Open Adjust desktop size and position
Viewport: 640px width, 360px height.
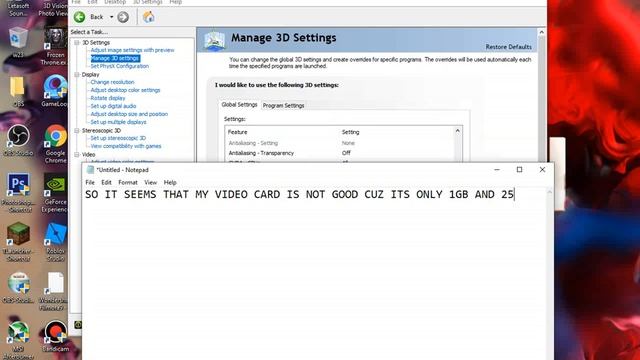129,114
